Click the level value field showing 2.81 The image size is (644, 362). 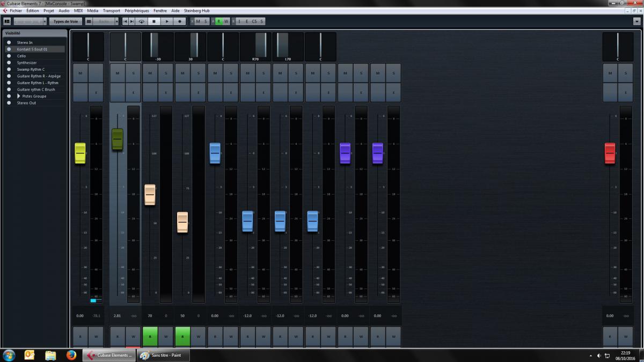point(118,316)
